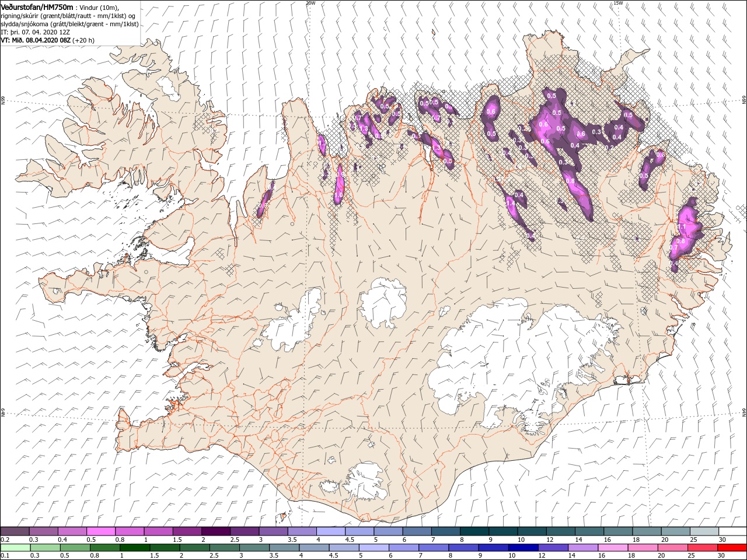Click the 1.4 snowfall value on the map
The height and width of the screenshot is (560, 747).
[511, 204]
